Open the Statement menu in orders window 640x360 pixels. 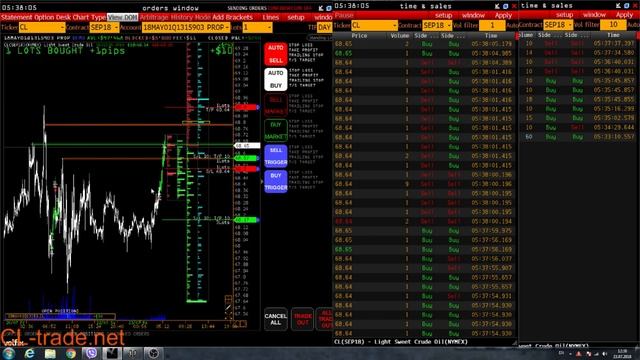pos(16,17)
